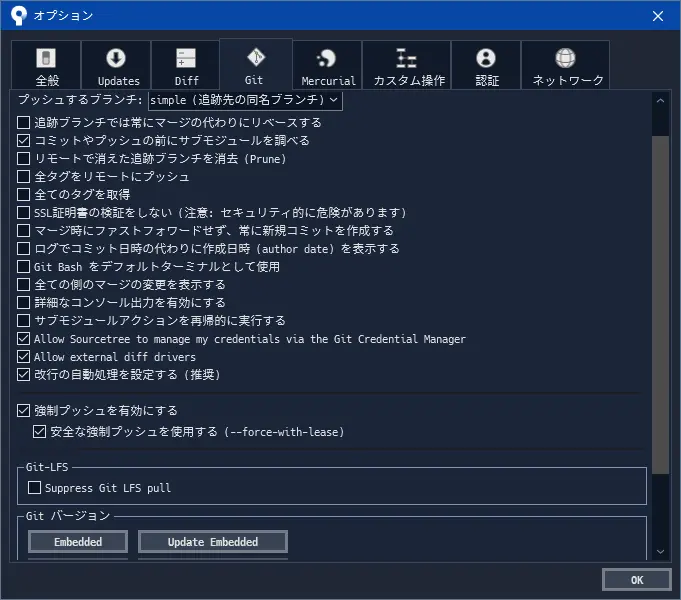
Task: Go to the カスタム操作 tab
Action: tap(407, 65)
